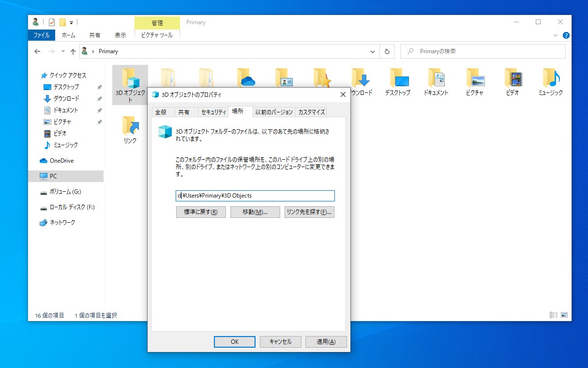This screenshot has height=368, width=588.
Task: Click the search magnifier in Primaryの検索
Action: click(411, 51)
